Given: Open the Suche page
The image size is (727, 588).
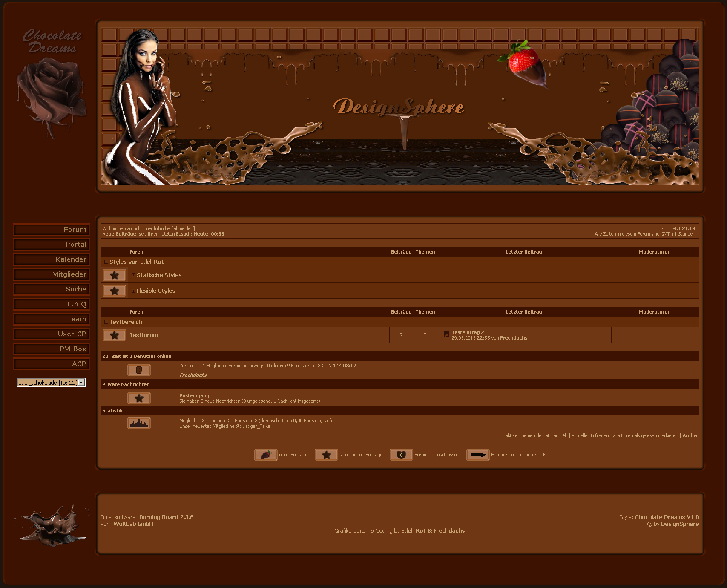Looking at the screenshot, I should [52, 289].
